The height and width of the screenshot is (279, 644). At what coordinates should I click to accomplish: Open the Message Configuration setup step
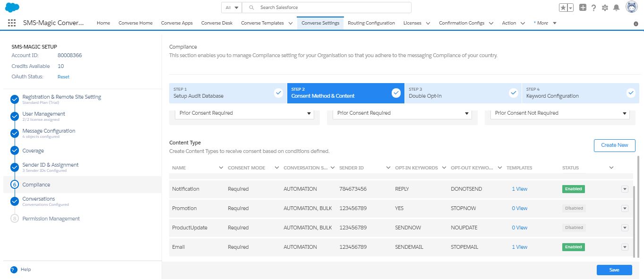[49, 131]
